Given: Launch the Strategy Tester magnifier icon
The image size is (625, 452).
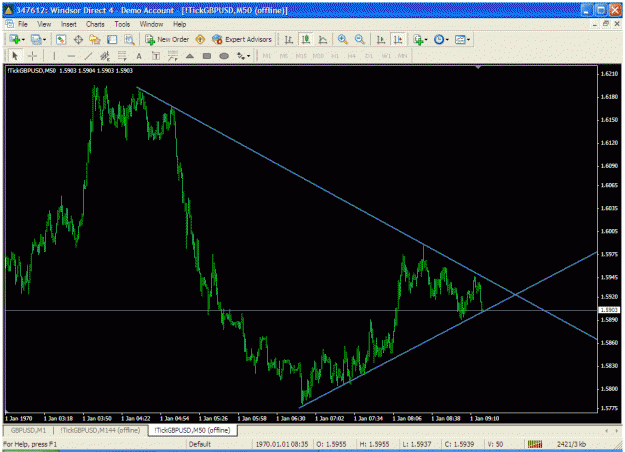Looking at the screenshot, I should pyautogui.click(x=129, y=39).
